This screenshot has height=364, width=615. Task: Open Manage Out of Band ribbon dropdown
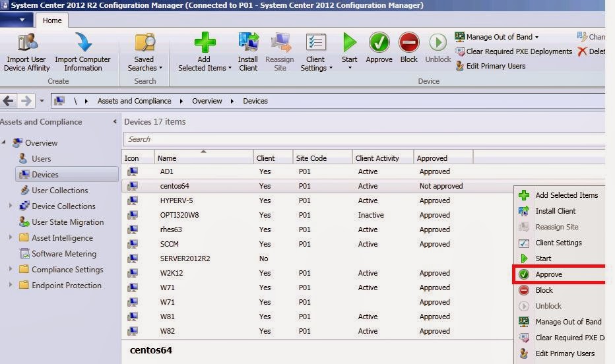pos(496,37)
